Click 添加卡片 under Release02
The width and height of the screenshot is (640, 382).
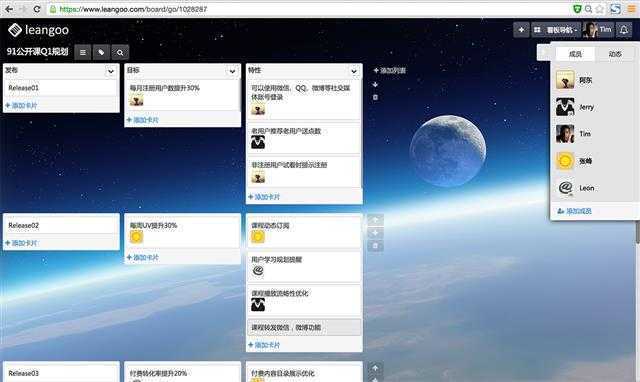[21, 243]
